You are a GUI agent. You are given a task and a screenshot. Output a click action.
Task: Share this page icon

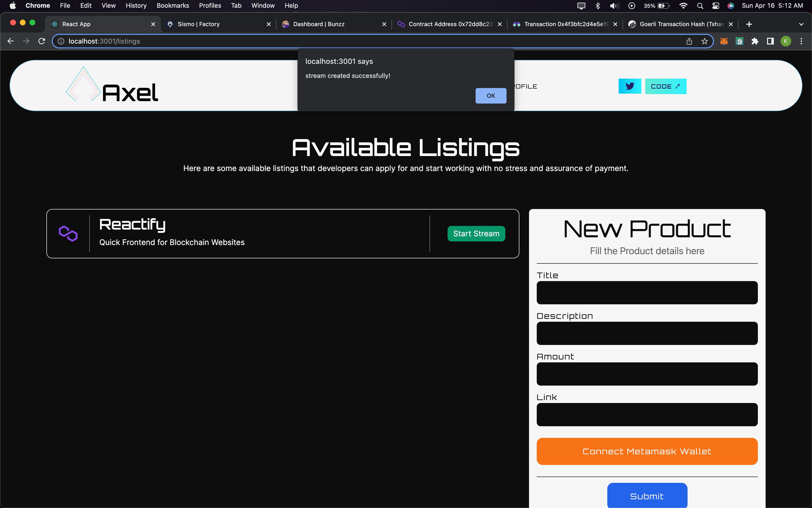pos(689,41)
